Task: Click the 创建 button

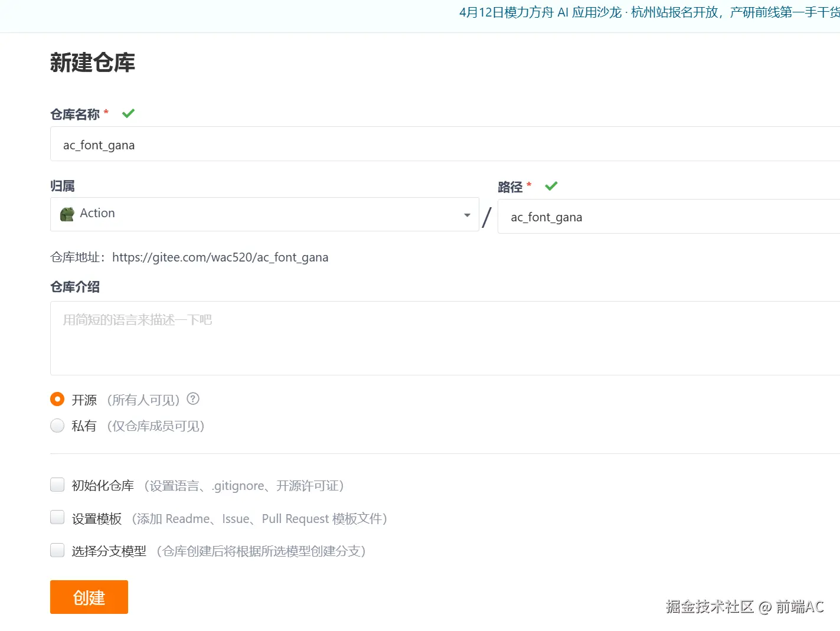Action: coord(89,597)
